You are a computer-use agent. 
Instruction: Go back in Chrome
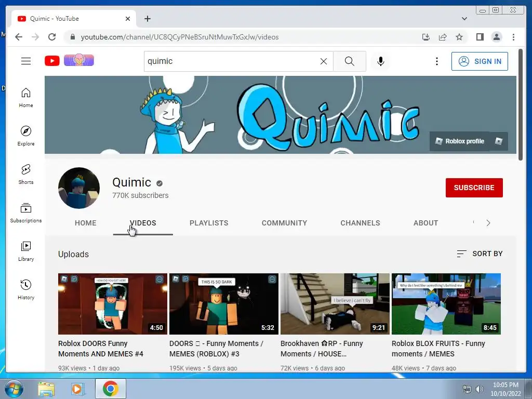click(19, 37)
